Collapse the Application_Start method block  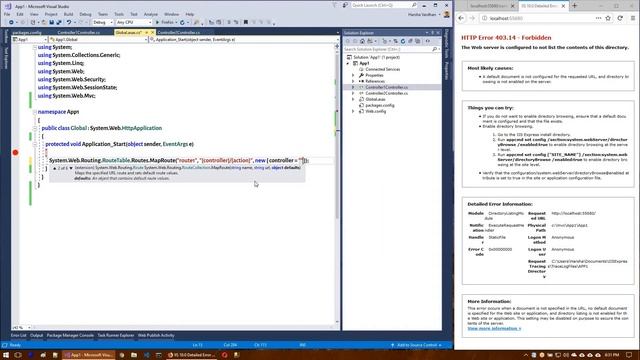click(35, 144)
